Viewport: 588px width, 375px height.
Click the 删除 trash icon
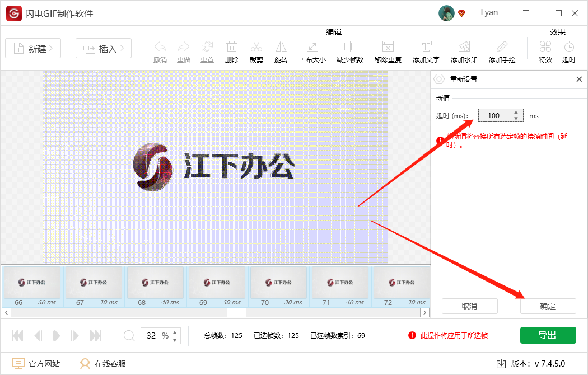pyautogui.click(x=232, y=47)
